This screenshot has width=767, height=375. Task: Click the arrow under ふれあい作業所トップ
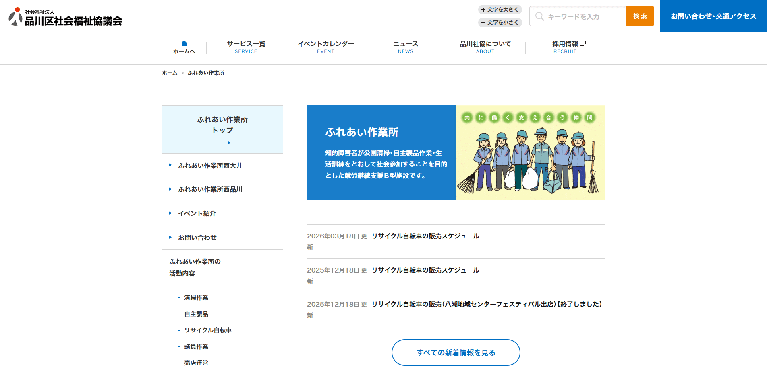click(x=228, y=142)
